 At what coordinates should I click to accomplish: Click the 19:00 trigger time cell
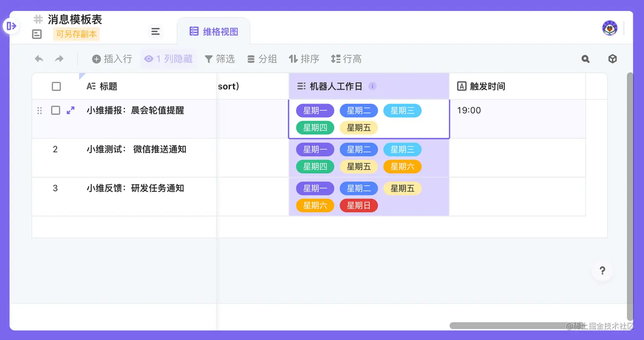(x=517, y=119)
